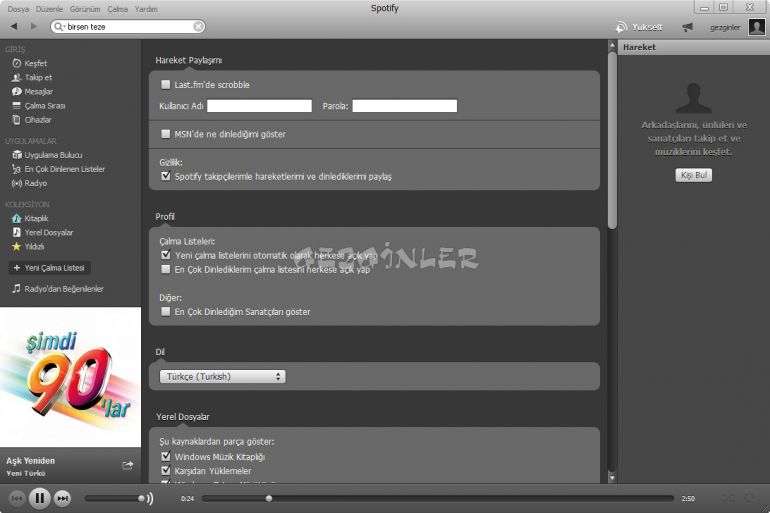Uncheck Yeni çalma listelerini herkese açık yap
The height and width of the screenshot is (513, 770).
point(166,255)
